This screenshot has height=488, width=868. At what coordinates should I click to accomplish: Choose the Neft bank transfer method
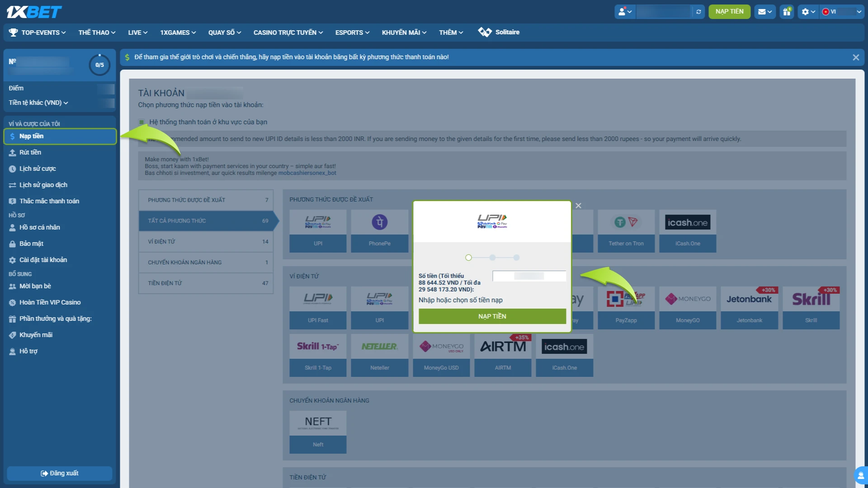[318, 432]
